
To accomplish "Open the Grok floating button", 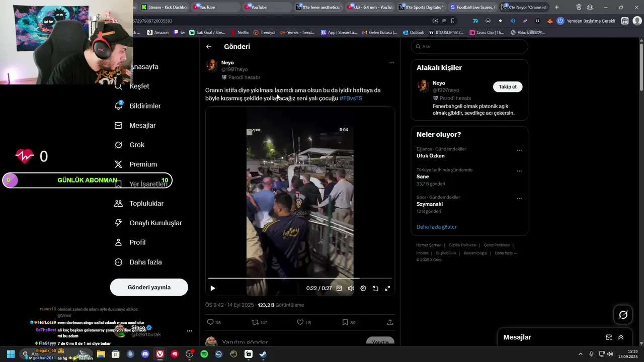I will pyautogui.click(x=623, y=315).
